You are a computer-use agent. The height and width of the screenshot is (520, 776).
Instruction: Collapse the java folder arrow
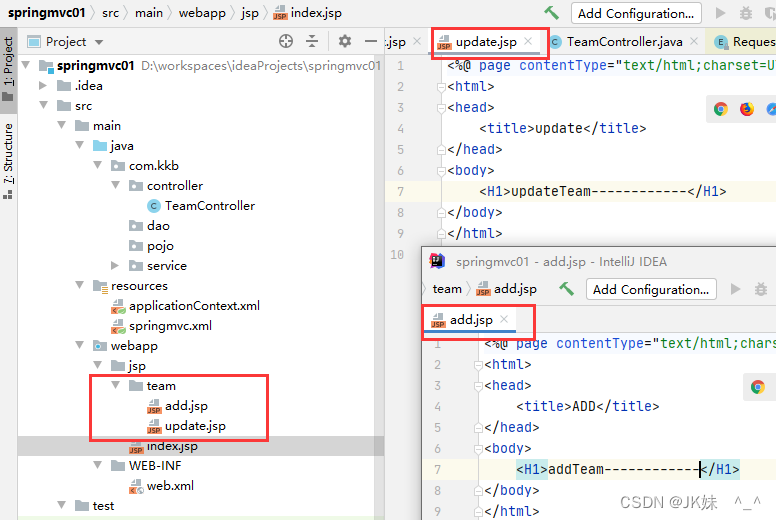coord(80,145)
